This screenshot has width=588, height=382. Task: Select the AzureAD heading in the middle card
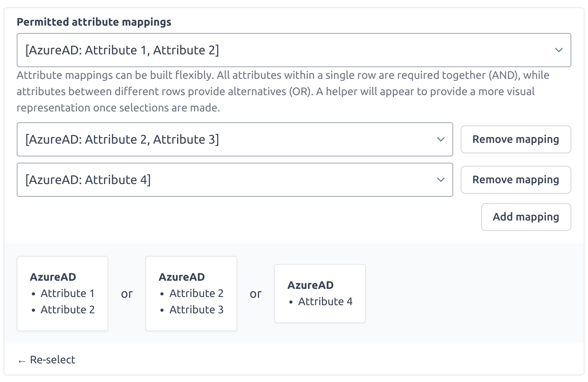click(x=181, y=277)
